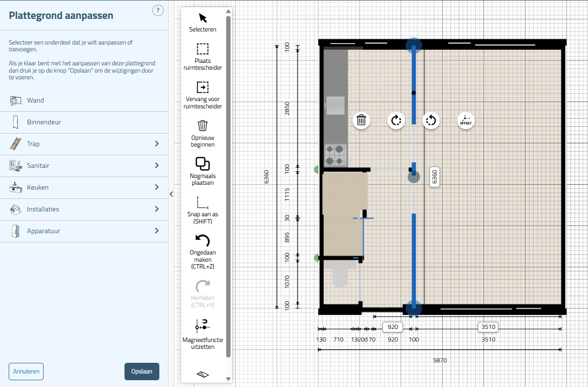The height and width of the screenshot is (387, 588).
Task: Click the Opslaan button
Action: click(x=141, y=372)
